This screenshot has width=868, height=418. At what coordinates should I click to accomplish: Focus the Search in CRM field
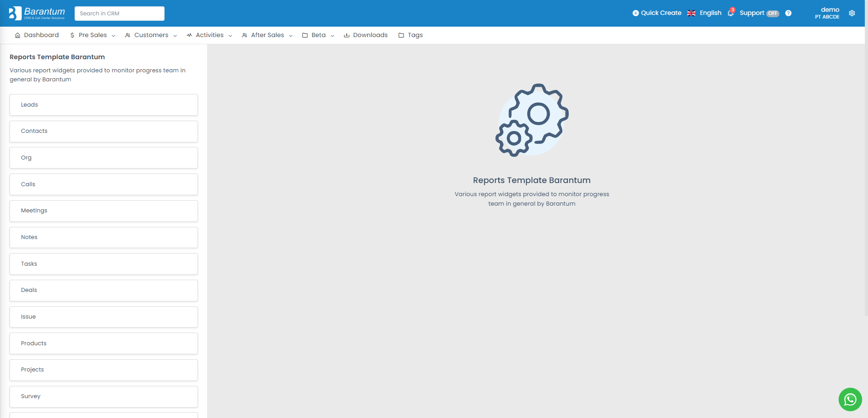click(x=119, y=14)
